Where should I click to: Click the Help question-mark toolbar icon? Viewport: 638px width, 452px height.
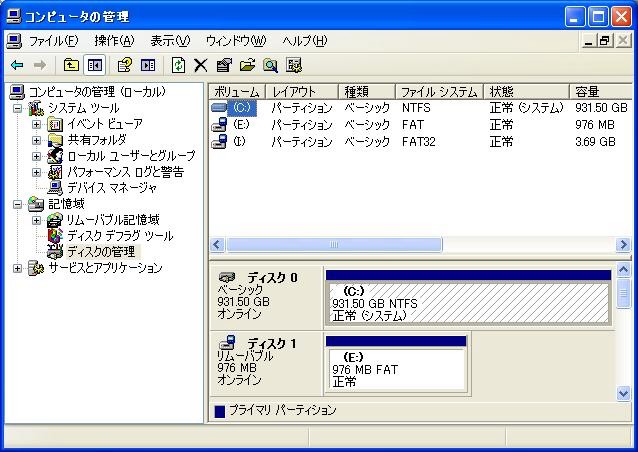pyautogui.click(x=125, y=65)
